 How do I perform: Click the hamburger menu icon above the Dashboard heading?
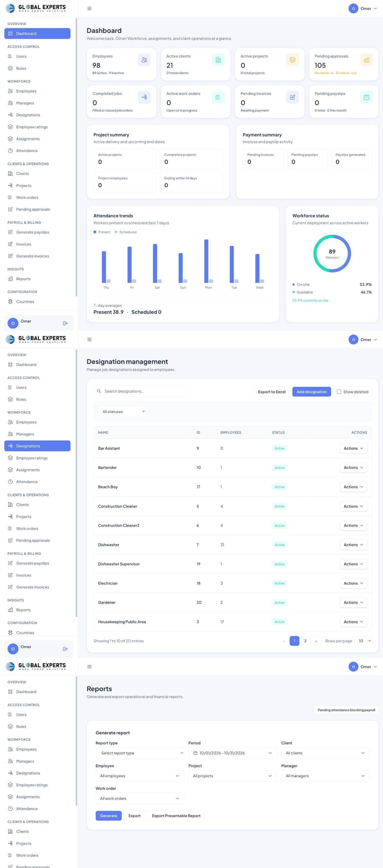coord(89,9)
